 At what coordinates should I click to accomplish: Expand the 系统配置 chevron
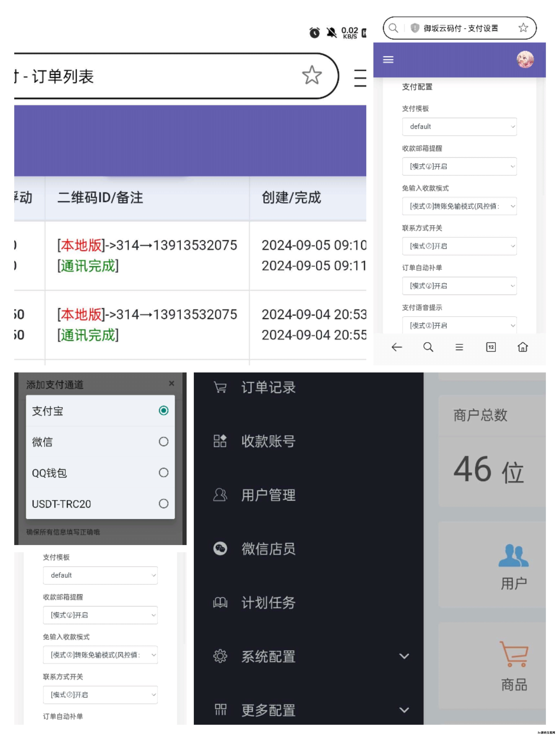[x=404, y=657]
